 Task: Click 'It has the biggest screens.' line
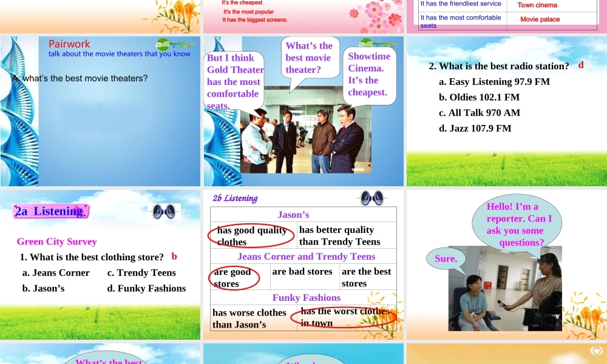point(255,20)
